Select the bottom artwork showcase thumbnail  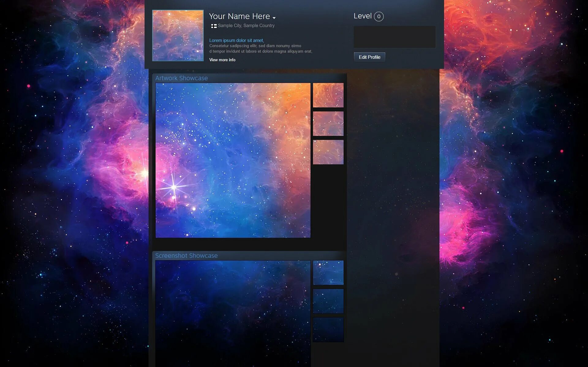(x=328, y=152)
